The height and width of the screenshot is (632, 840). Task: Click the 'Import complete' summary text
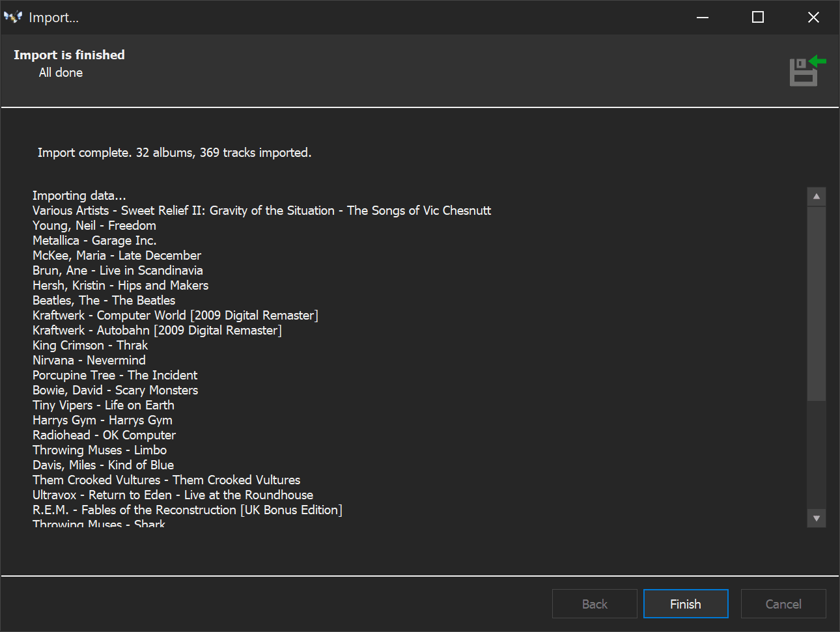[x=174, y=153]
